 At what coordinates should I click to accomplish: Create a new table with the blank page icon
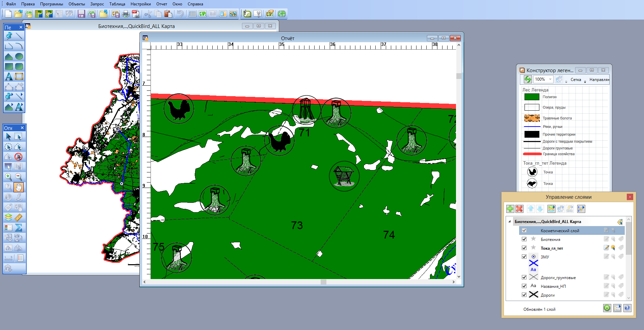point(8,14)
